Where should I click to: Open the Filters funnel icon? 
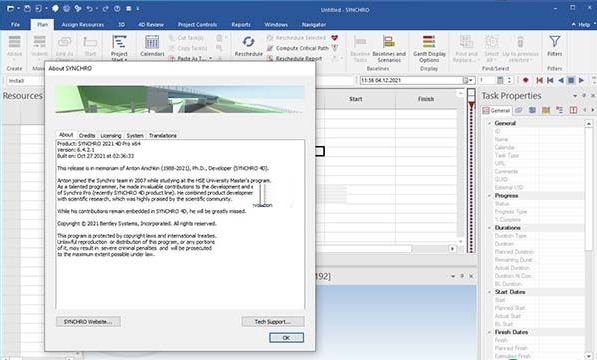[555, 41]
